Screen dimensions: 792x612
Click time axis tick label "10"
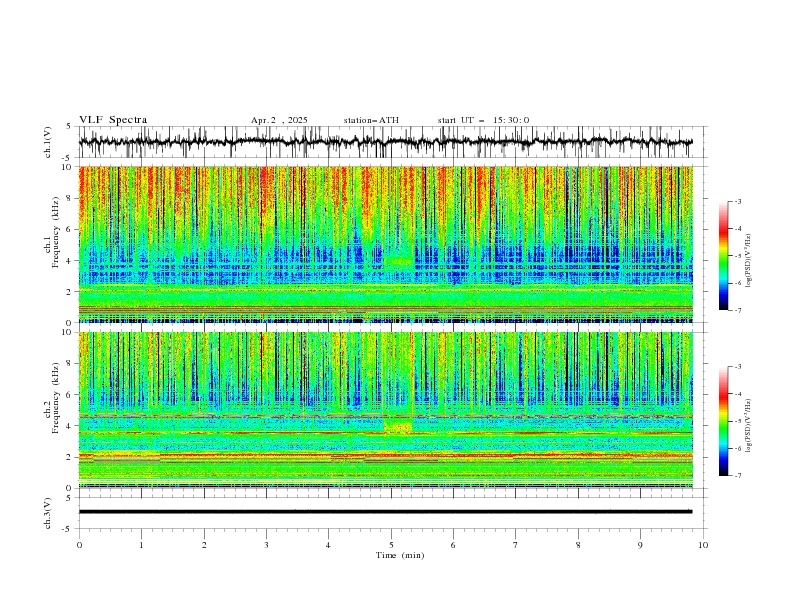pos(703,545)
